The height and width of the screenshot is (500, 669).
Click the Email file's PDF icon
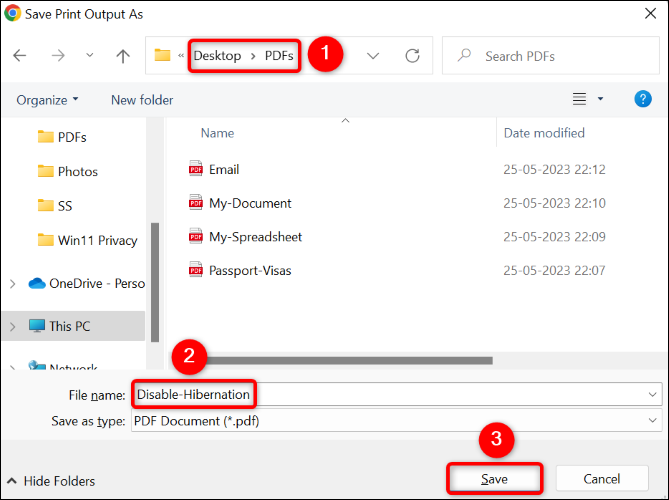pos(196,169)
